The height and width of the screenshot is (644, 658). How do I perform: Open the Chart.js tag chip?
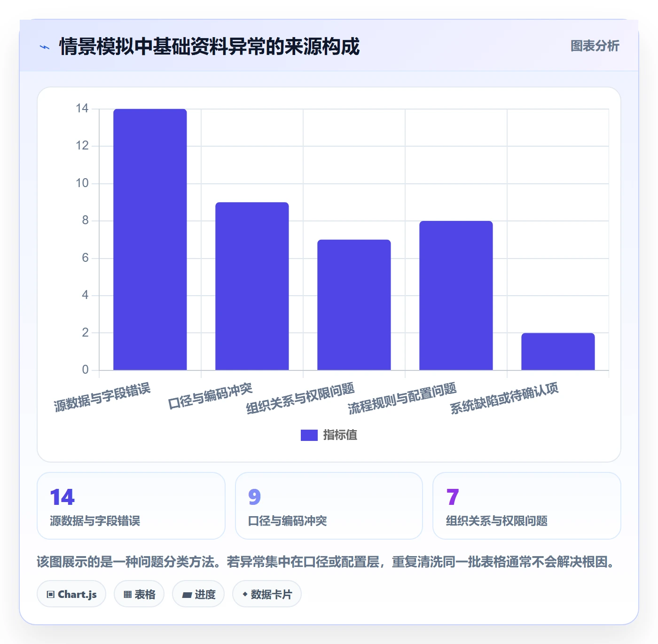tap(71, 594)
